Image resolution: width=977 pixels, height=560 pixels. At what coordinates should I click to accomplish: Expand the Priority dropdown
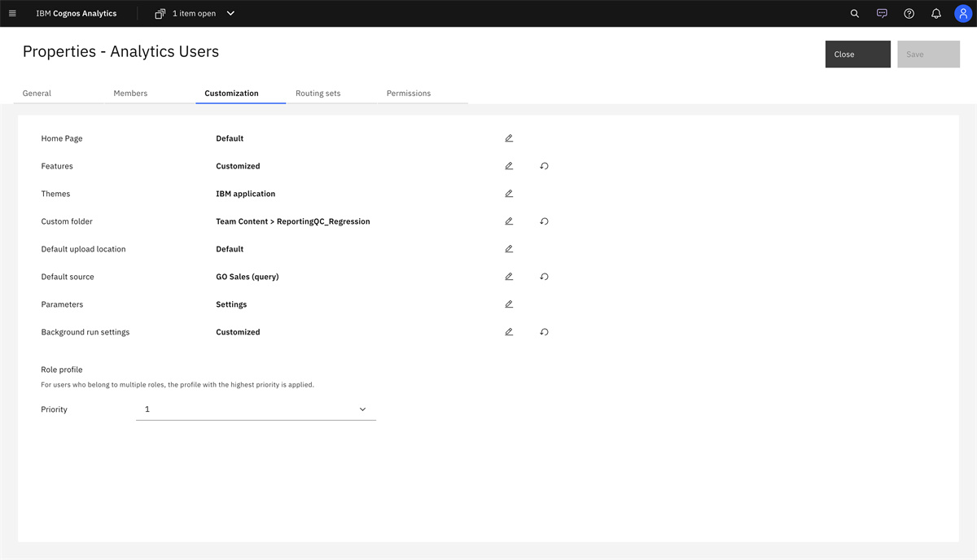[x=256, y=409]
